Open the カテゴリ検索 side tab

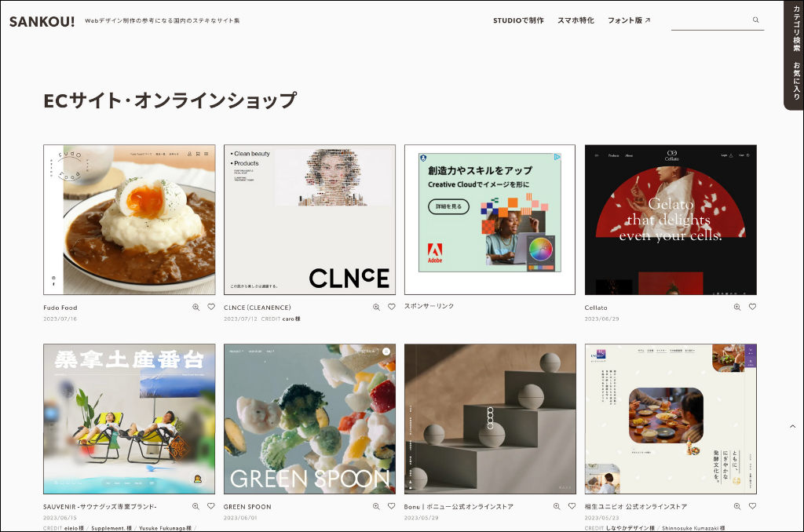pos(796,29)
